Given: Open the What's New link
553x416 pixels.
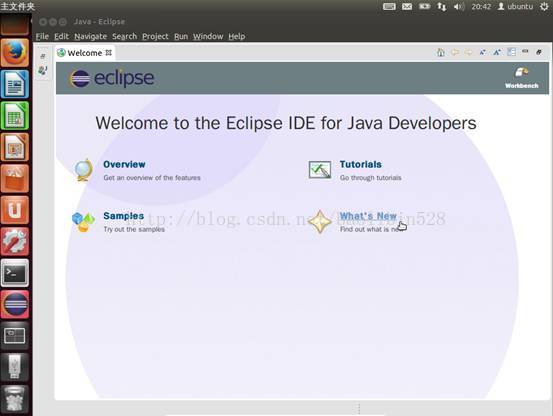Looking at the screenshot, I should (x=368, y=216).
